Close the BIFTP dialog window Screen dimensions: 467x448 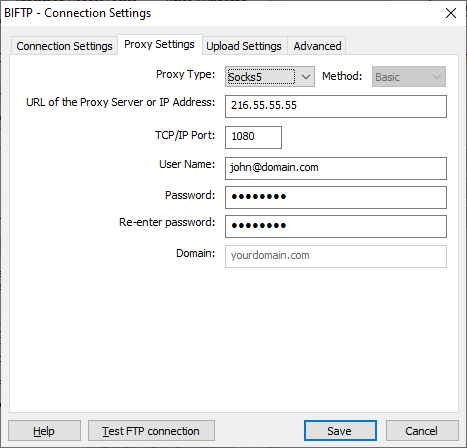click(x=451, y=13)
